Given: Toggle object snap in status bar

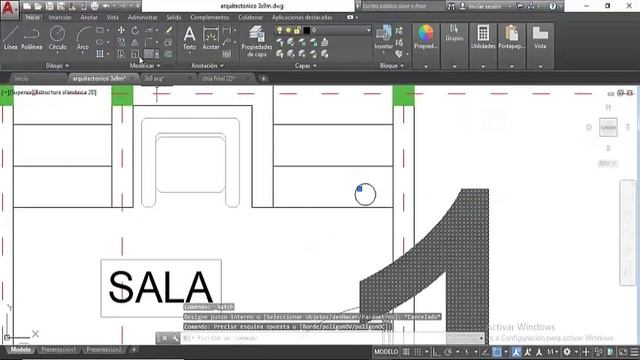Looking at the screenshot, I should pyautogui.click(x=497, y=352).
